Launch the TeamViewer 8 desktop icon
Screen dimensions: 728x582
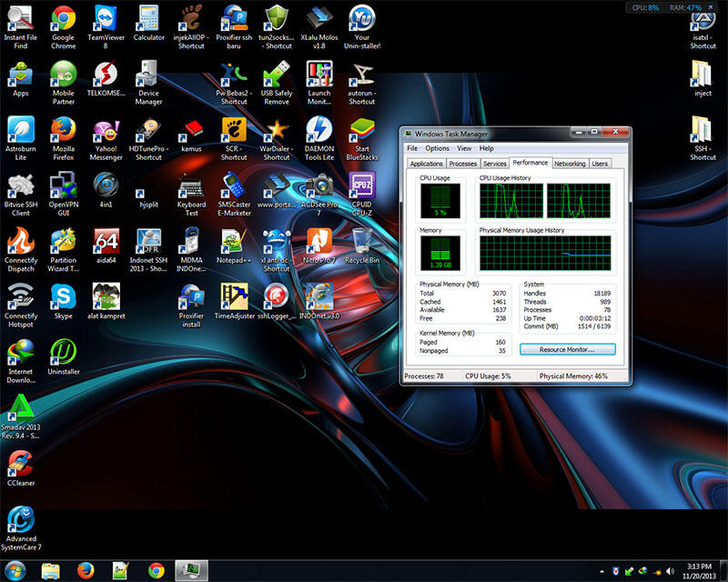(x=106, y=27)
